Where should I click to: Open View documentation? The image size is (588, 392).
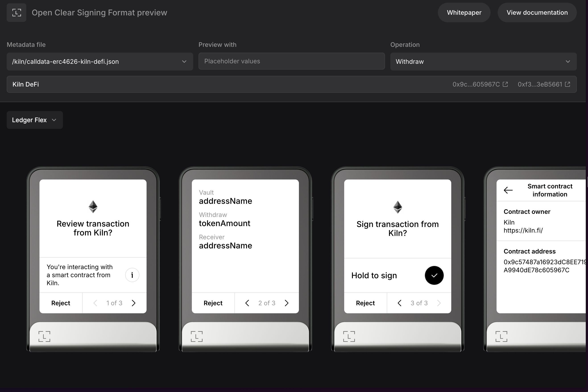coord(537,12)
